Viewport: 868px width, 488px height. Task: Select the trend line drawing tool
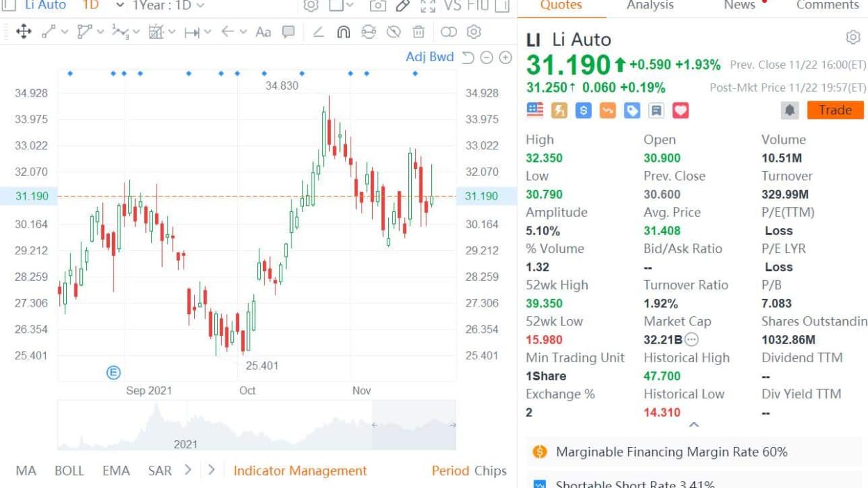point(49,32)
